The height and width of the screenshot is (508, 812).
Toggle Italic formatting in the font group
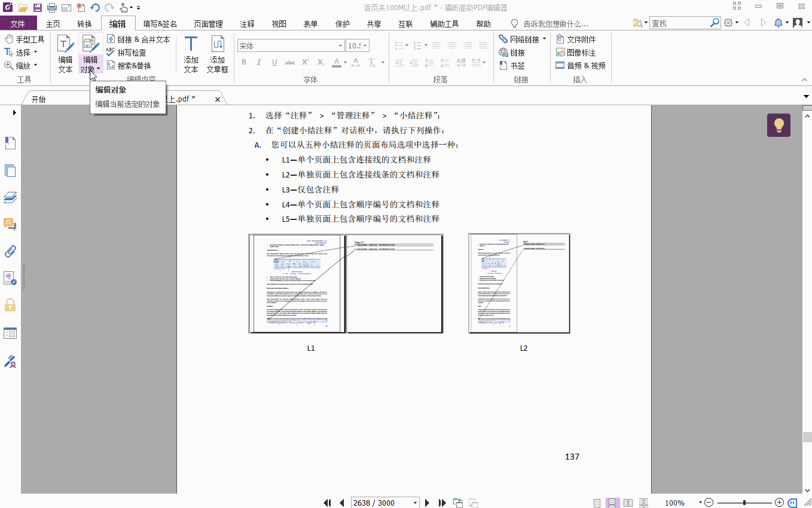coord(259,62)
